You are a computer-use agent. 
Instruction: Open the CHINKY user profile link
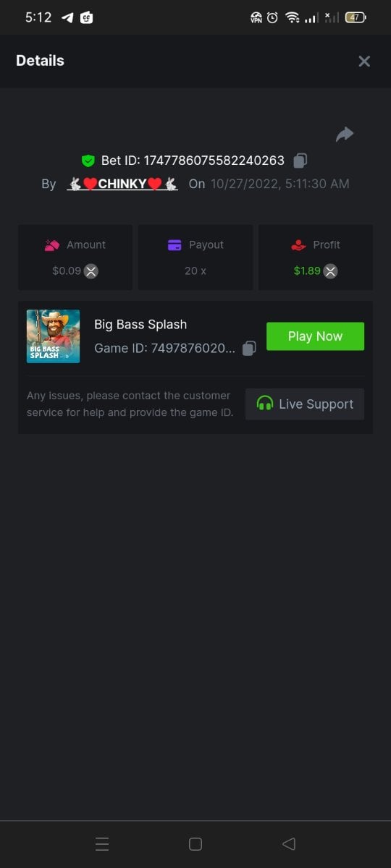[122, 184]
